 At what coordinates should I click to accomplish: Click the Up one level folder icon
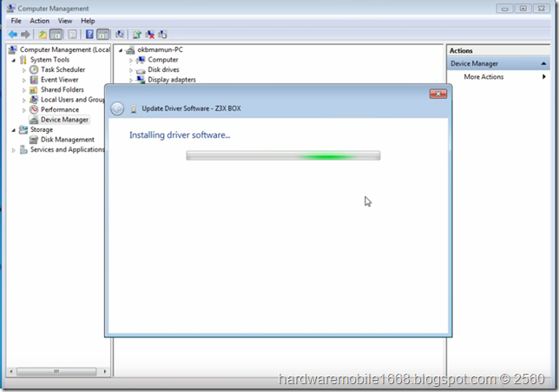(43, 35)
